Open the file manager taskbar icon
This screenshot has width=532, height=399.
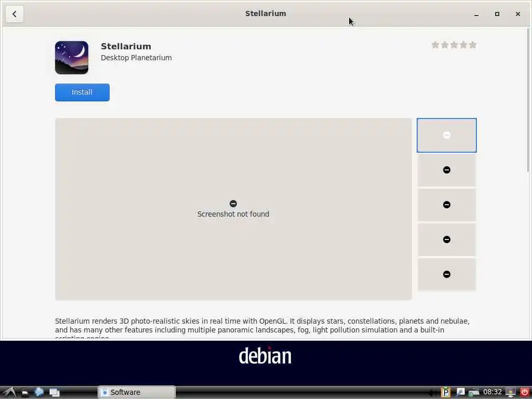[25, 393]
